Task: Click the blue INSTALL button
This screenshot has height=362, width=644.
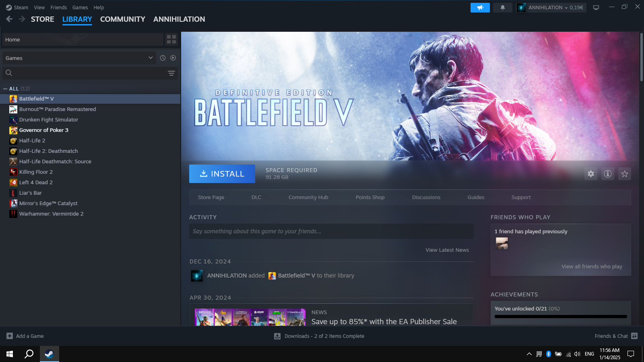Action: point(222,174)
